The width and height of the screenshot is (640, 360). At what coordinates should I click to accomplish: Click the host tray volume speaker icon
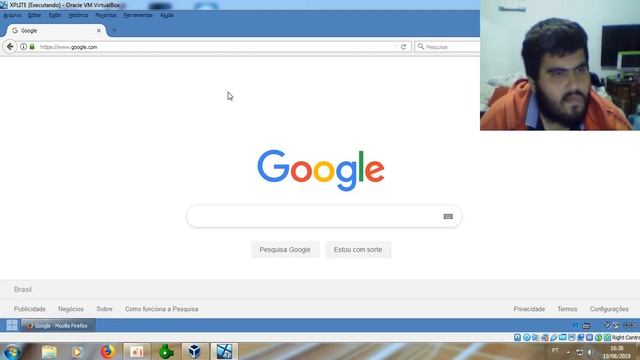pos(589,352)
